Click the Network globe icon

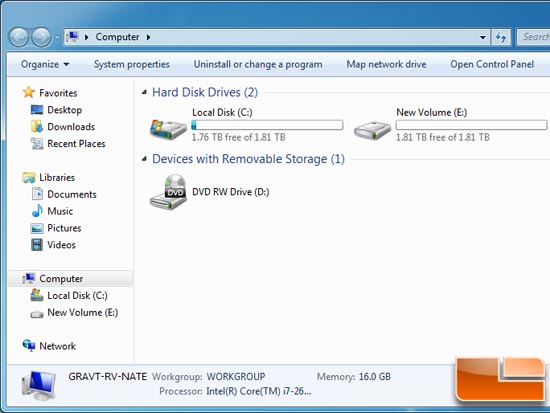point(29,345)
